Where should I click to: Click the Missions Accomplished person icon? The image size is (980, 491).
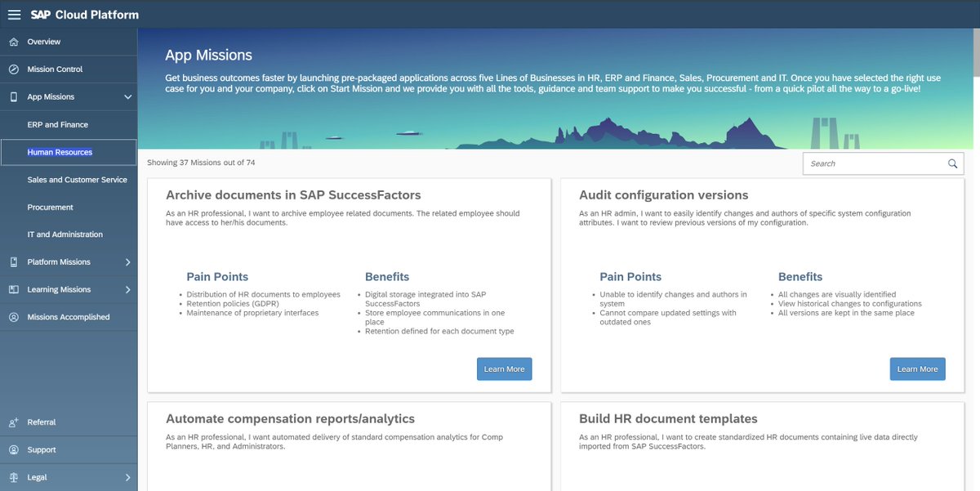[13, 317]
